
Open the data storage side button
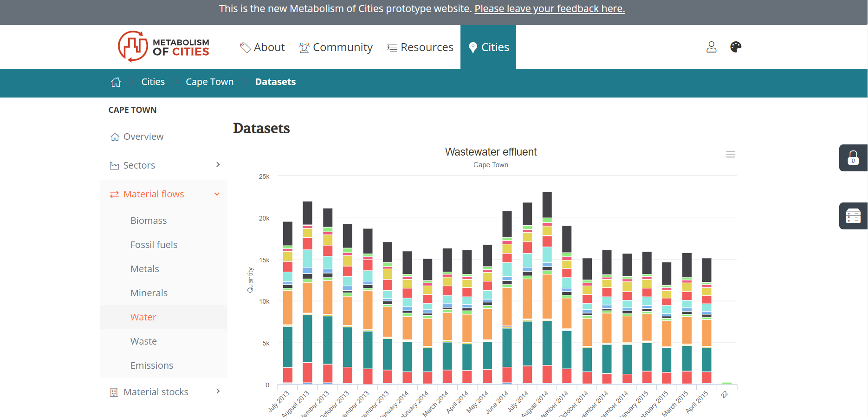click(x=853, y=216)
